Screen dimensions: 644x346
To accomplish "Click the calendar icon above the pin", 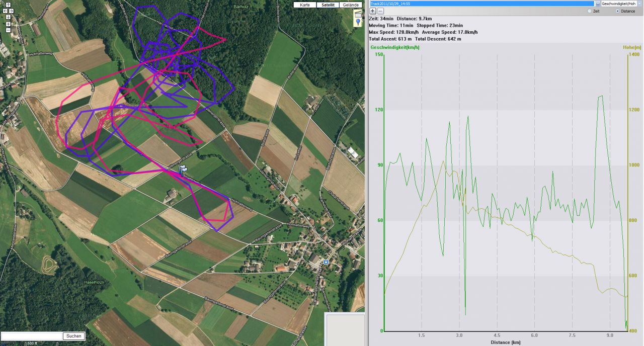I will click(358, 14).
